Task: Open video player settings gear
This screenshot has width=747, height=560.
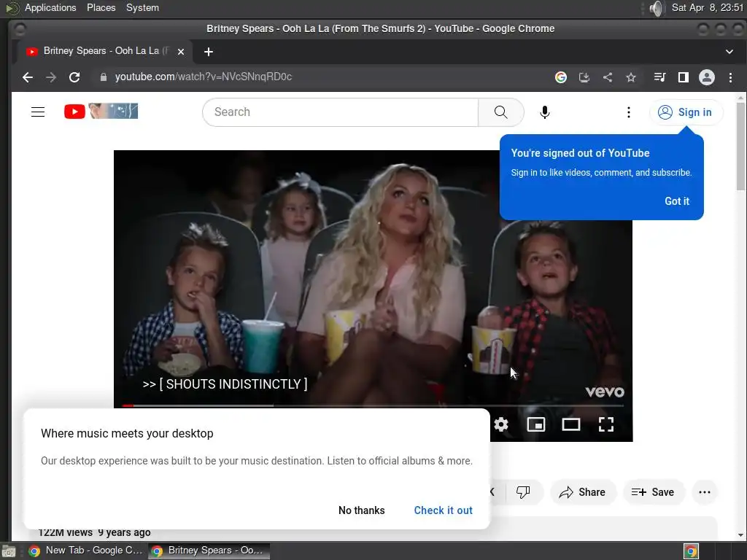Action: (500, 424)
